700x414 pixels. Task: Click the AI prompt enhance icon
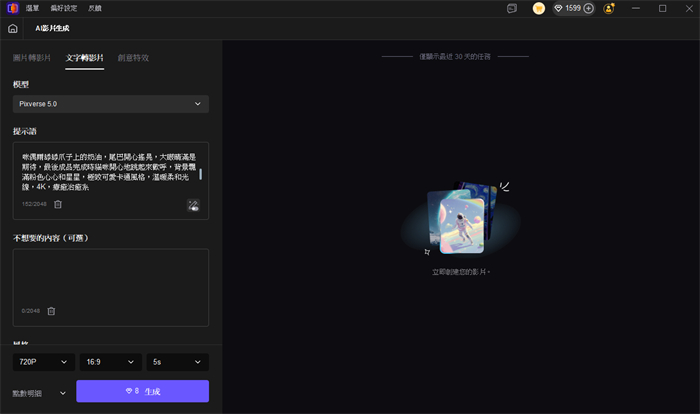tap(193, 205)
